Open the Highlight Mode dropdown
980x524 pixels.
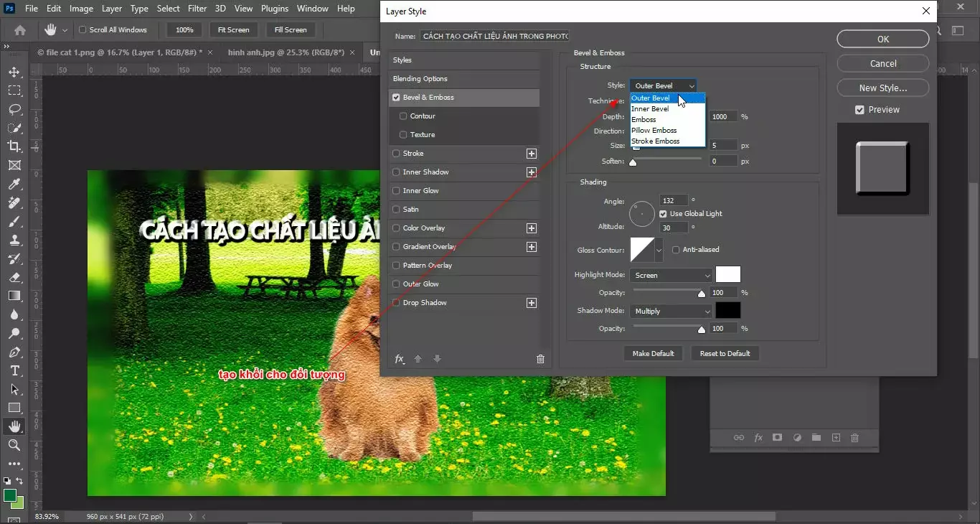(671, 275)
